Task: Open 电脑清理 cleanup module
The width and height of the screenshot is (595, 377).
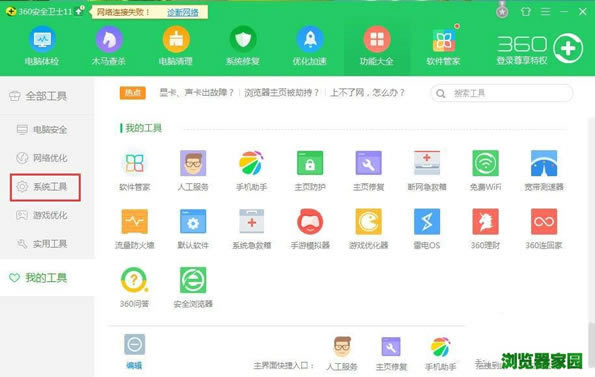Action: 176,46
